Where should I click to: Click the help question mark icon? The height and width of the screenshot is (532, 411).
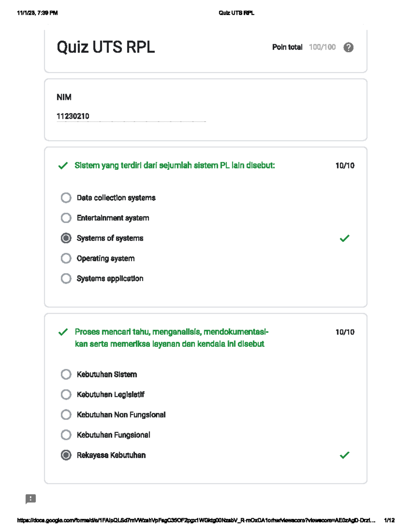click(x=348, y=47)
